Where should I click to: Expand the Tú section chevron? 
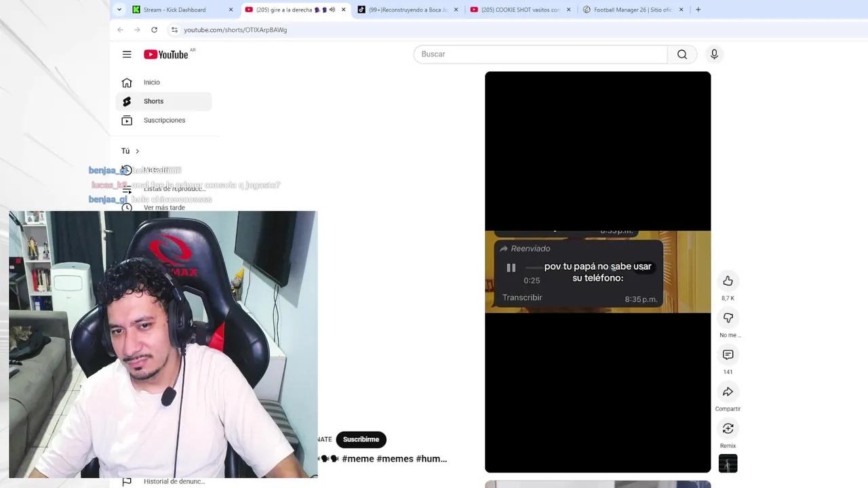pyautogui.click(x=137, y=151)
